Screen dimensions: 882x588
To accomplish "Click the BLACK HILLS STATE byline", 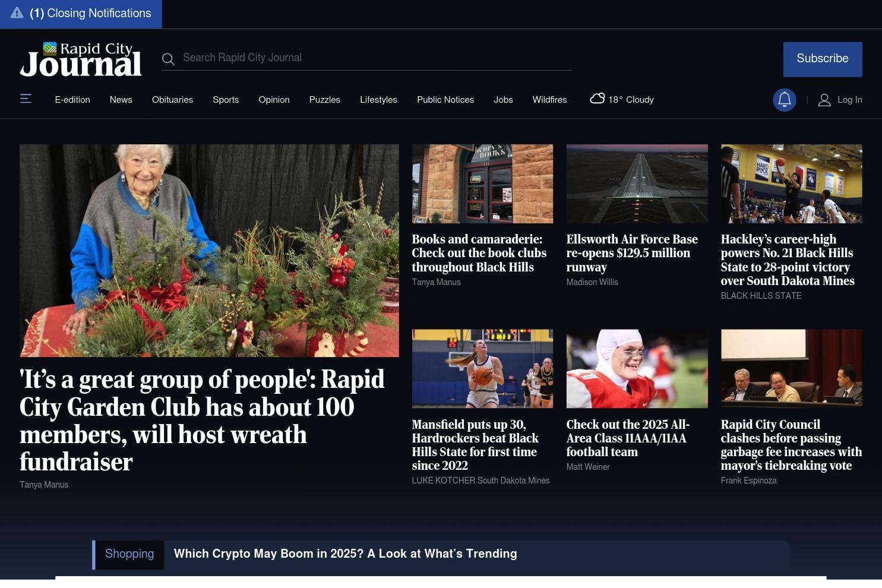I will pos(761,296).
